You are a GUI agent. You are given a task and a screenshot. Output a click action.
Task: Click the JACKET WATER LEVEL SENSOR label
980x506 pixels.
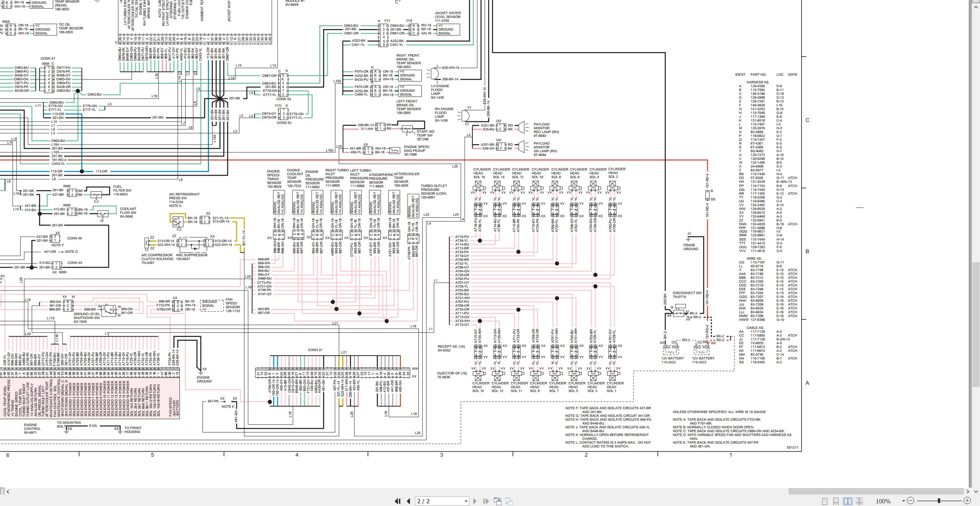[x=448, y=15]
